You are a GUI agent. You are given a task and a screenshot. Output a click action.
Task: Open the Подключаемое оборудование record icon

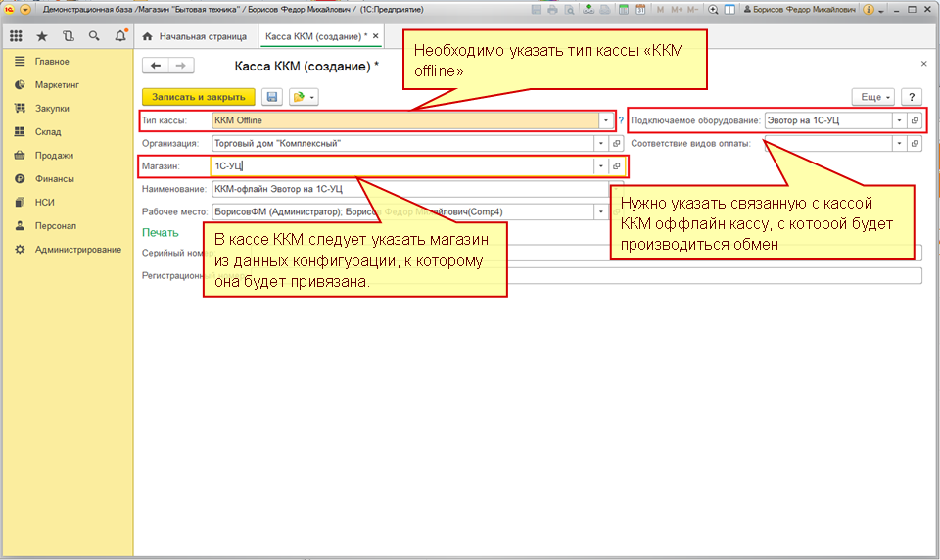(915, 120)
